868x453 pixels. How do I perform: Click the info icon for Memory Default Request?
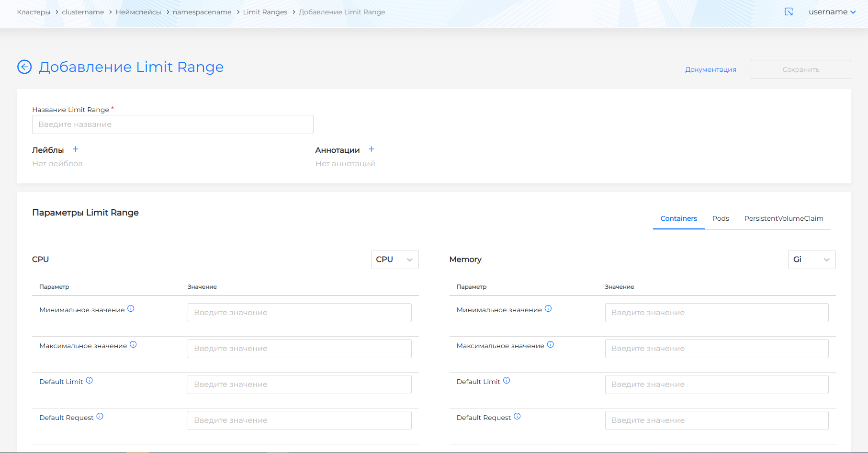point(517,417)
